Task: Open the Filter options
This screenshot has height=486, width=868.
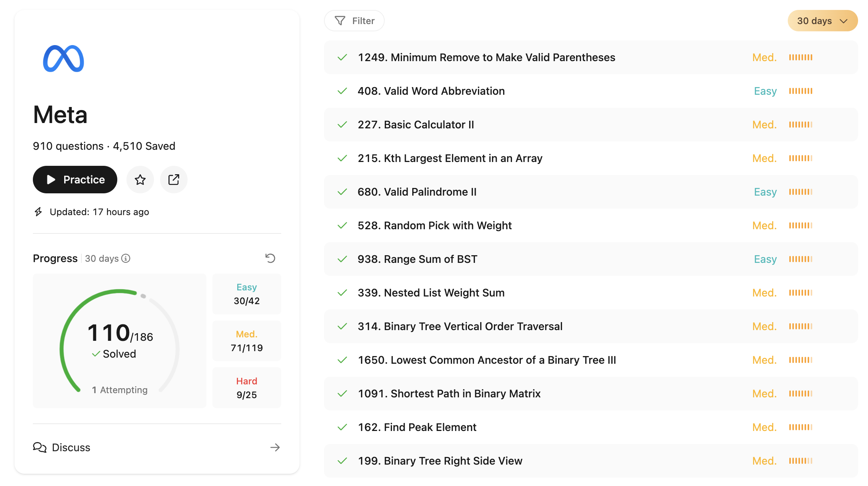Action: (354, 21)
